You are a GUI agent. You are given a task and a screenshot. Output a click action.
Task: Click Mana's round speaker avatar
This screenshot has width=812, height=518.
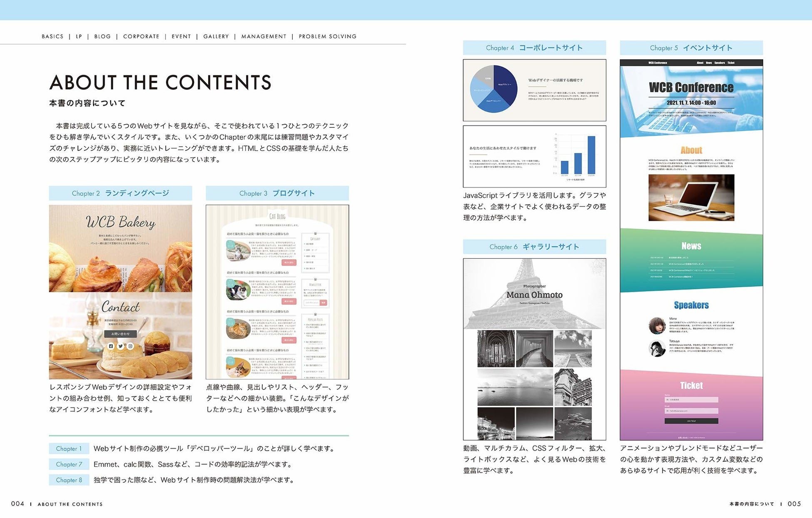(x=657, y=325)
